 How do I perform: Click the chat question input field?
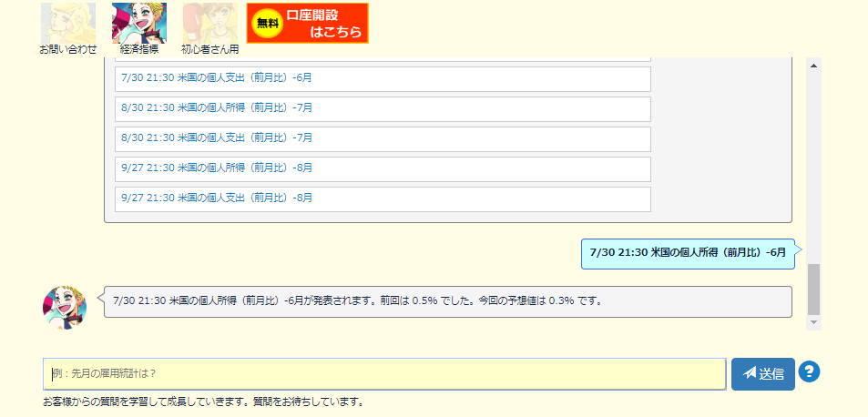click(x=383, y=373)
